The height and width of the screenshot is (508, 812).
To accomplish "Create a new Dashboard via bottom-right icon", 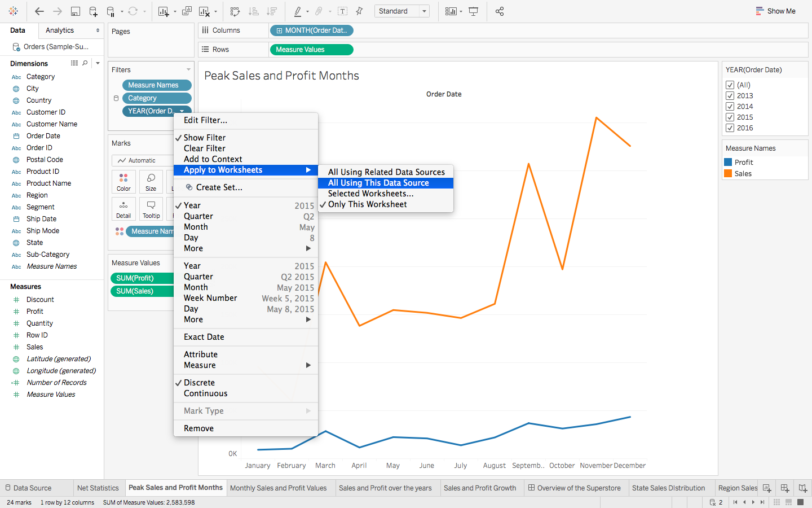I will point(785,488).
